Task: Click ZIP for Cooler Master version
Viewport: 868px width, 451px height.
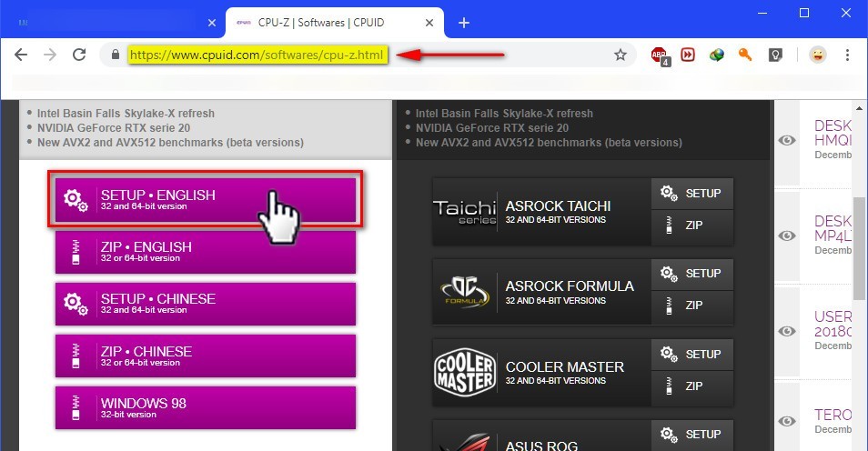Action: coord(692,386)
